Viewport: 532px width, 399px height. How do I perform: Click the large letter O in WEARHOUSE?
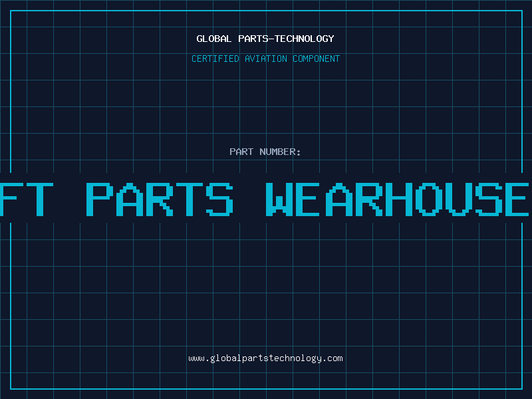click(429, 199)
